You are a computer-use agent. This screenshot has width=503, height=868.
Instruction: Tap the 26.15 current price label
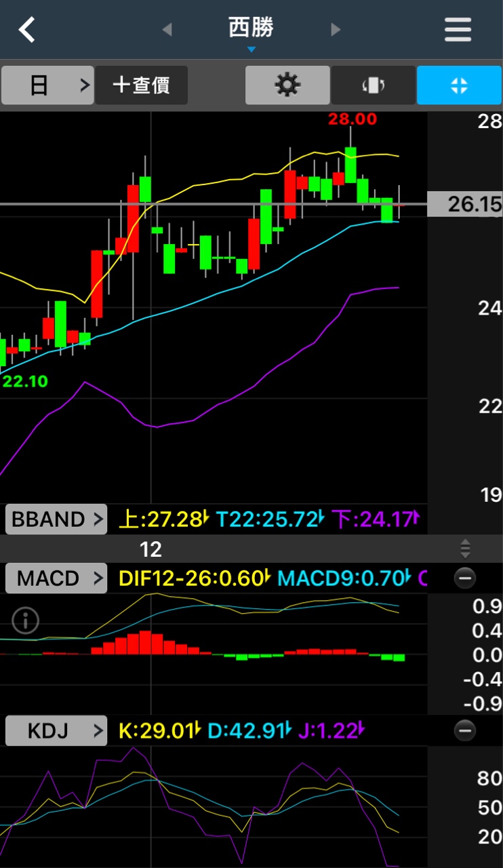pyautogui.click(x=465, y=203)
